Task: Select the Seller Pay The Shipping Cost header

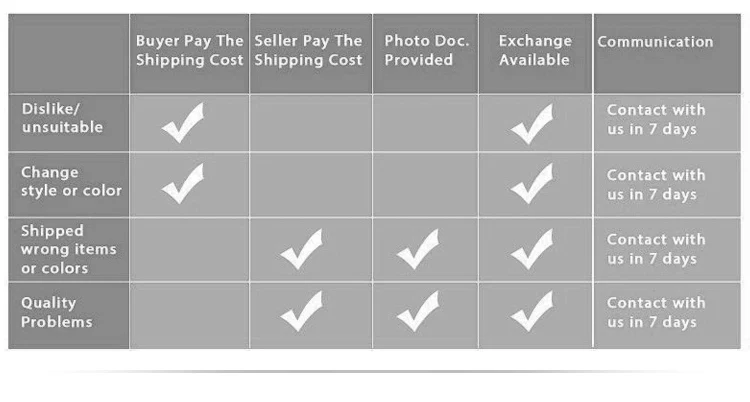Action: pyautogui.click(x=308, y=50)
